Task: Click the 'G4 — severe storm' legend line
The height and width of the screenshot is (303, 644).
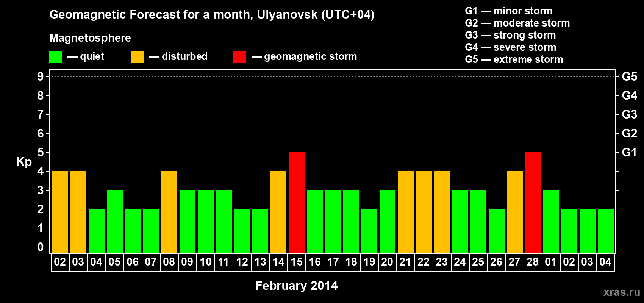Action: (x=511, y=47)
